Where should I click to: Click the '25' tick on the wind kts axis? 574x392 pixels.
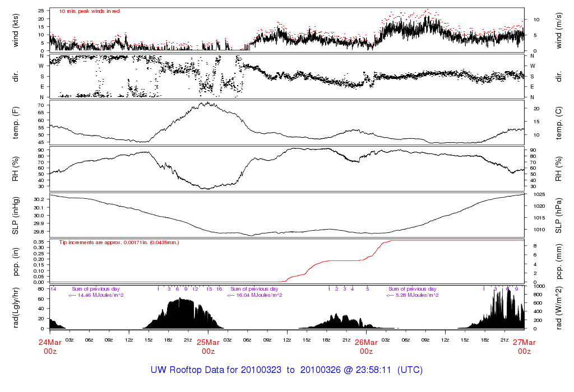click(x=41, y=11)
